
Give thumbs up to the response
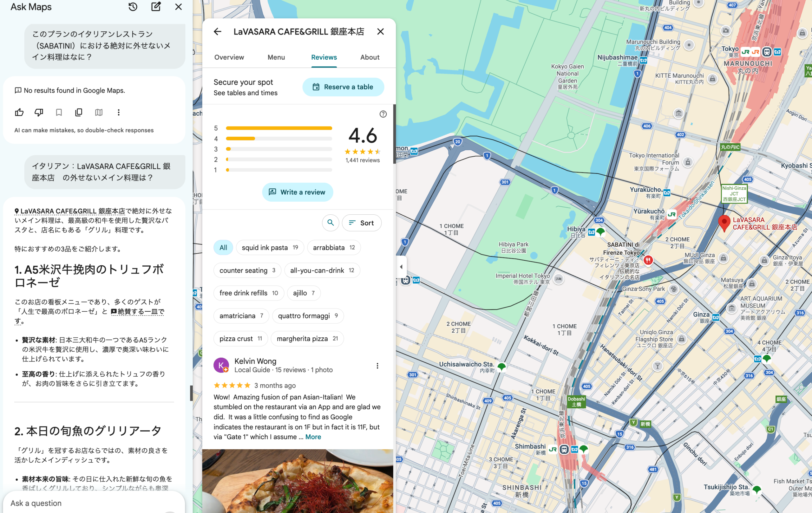(19, 112)
